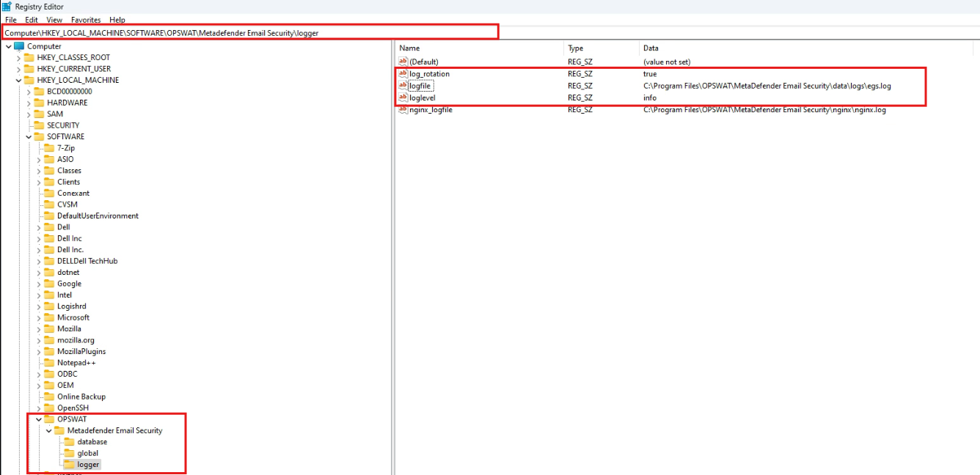Click the nginx.log path data cell
The image size is (980, 475).
pyautogui.click(x=764, y=110)
